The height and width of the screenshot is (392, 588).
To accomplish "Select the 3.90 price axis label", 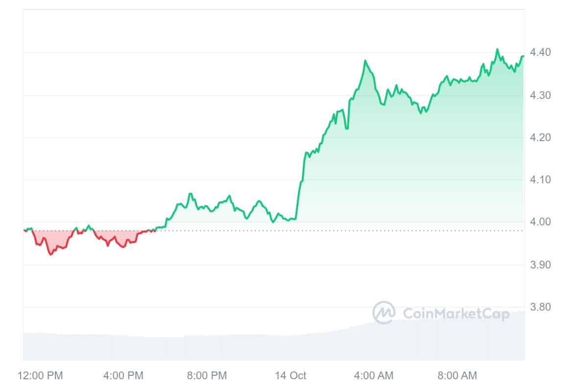I will click(x=541, y=265).
